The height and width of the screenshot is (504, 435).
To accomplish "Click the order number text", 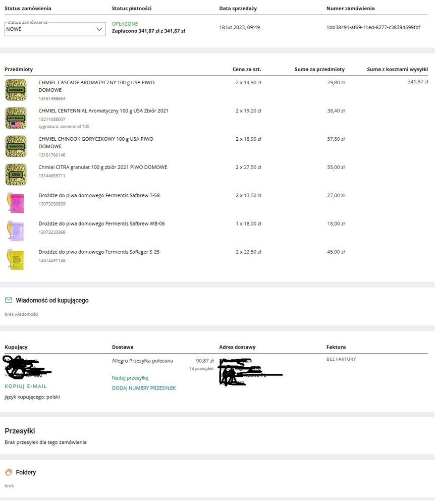I will click(373, 27).
